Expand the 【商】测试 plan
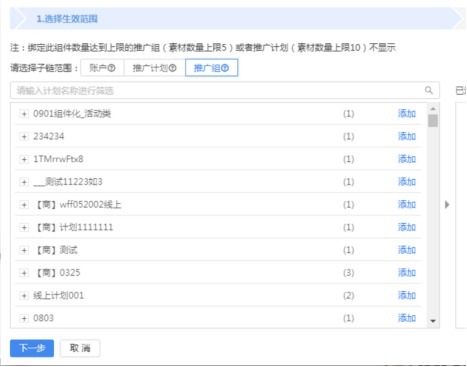This screenshot has width=467, height=367. point(24,250)
